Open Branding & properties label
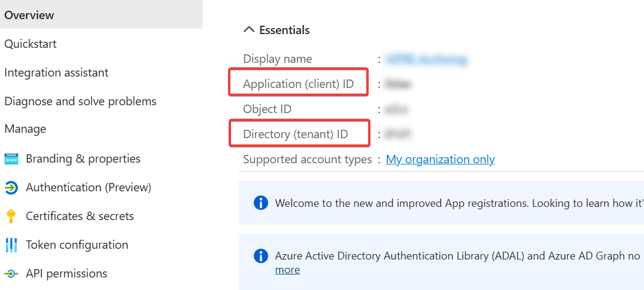The width and height of the screenshot is (644, 290). (x=83, y=158)
